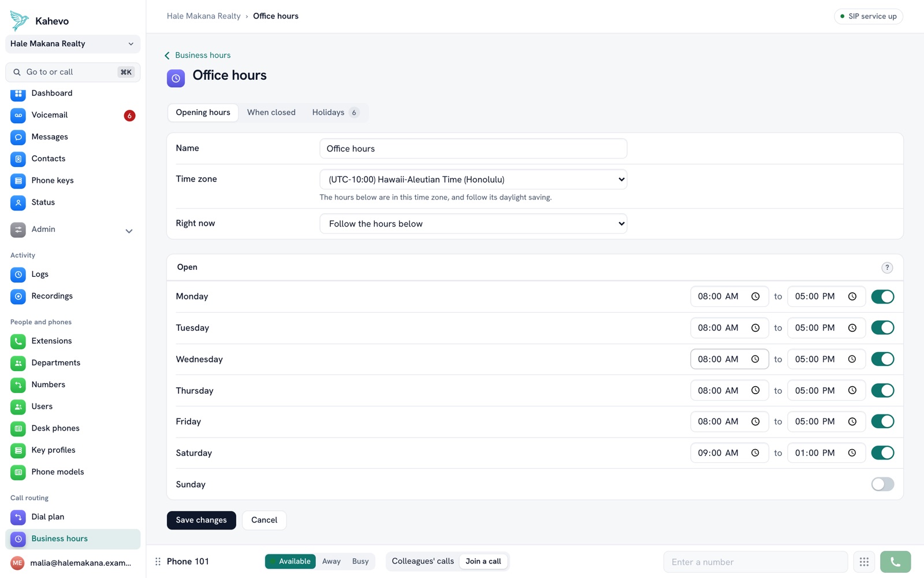Switch to the Holidays tab
The width and height of the screenshot is (924, 578).
336,113
